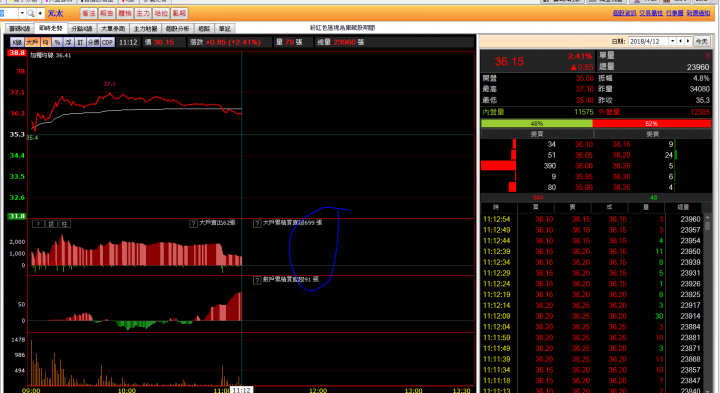This screenshot has height=393, width=720.
Task: Switch to the first K線 tab on left
Action: click(x=20, y=28)
